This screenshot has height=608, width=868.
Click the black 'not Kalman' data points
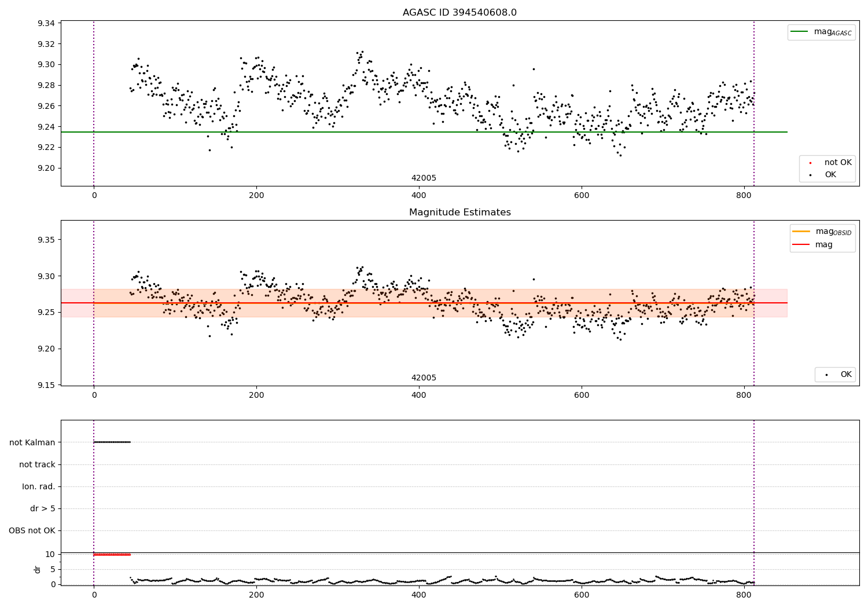pyautogui.click(x=112, y=442)
